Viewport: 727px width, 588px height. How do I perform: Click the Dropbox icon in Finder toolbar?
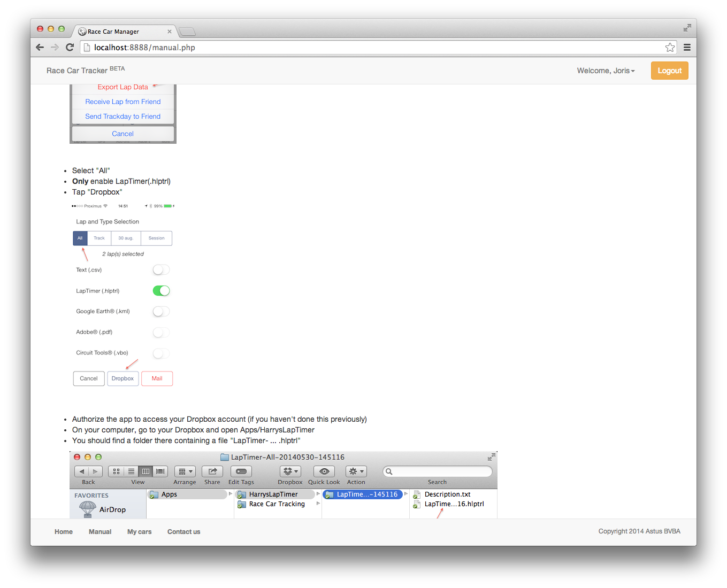[x=290, y=471]
